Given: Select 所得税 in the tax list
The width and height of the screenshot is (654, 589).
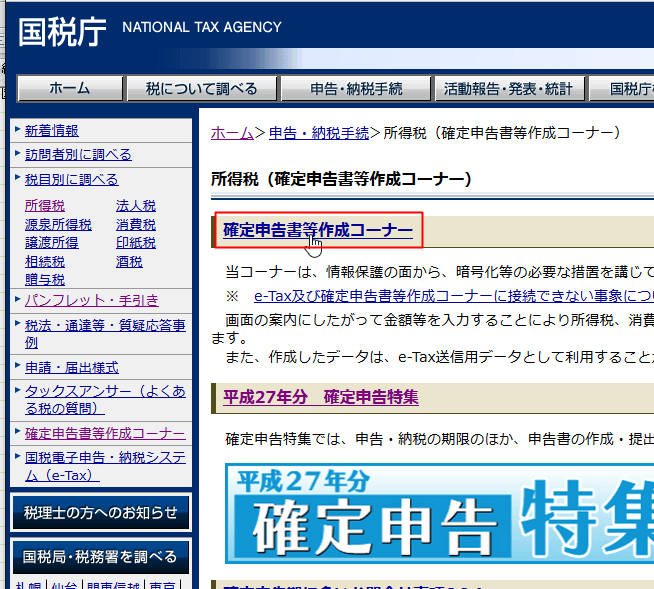Looking at the screenshot, I should tap(45, 206).
